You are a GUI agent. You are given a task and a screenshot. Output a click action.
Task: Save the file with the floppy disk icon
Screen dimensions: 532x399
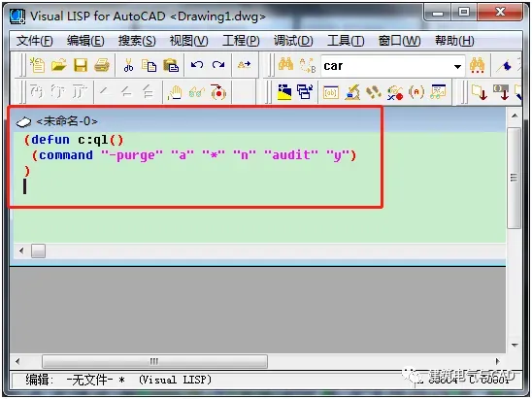coord(81,65)
